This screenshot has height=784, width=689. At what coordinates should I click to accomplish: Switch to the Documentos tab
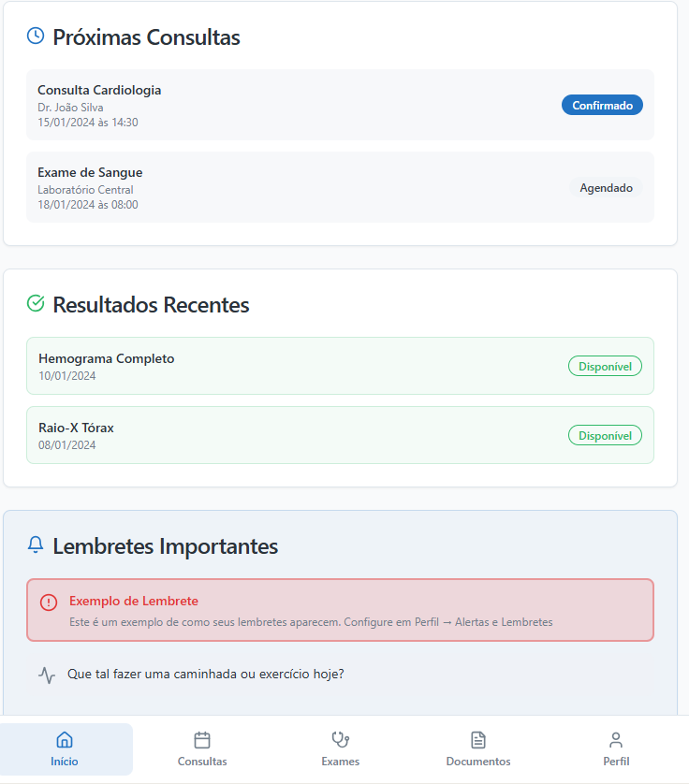pos(478,748)
